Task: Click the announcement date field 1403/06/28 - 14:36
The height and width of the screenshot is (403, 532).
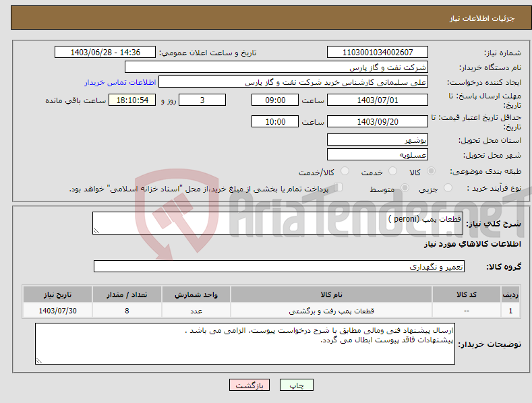Action: tap(105, 53)
